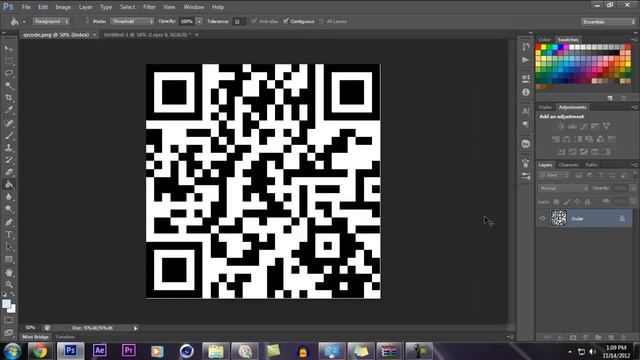Select the Clone Stamp tool
Image resolution: width=640 pixels, height=360 pixels.
click(x=9, y=147)
